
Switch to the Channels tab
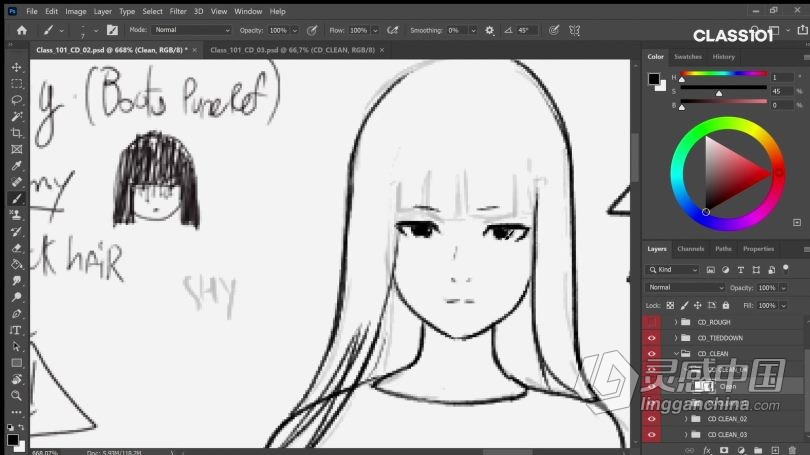(x=691, y=249)
